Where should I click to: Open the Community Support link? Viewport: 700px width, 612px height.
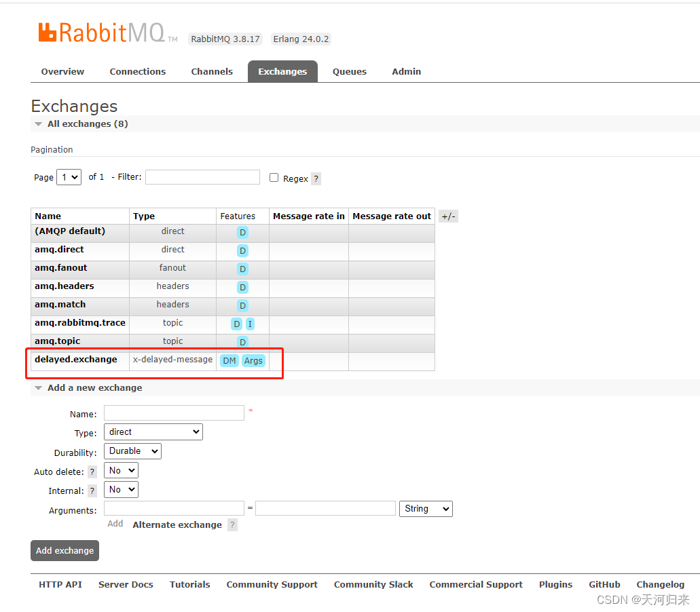click(x=272, y=585)
